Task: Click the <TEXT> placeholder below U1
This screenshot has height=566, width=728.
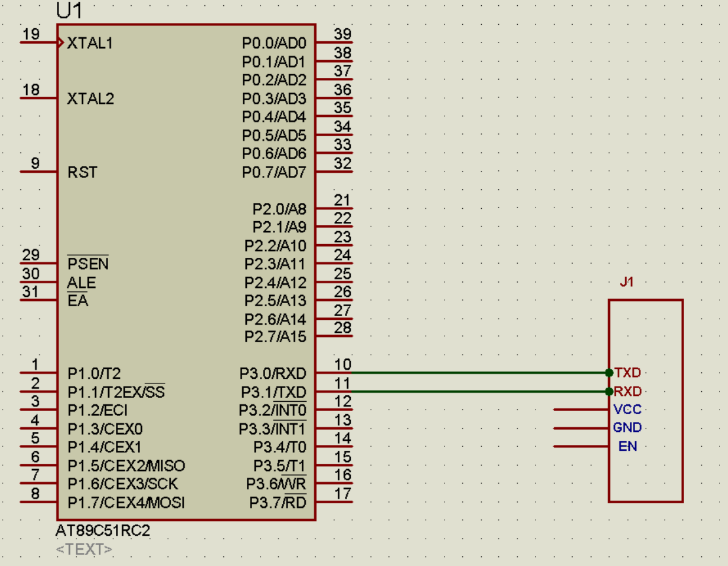Action: coord(84,549)
